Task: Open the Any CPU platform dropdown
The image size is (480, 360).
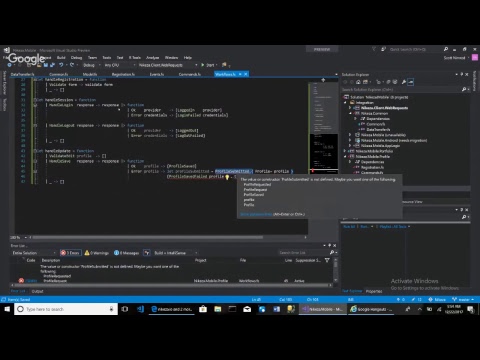Action: tap(119, 65)
